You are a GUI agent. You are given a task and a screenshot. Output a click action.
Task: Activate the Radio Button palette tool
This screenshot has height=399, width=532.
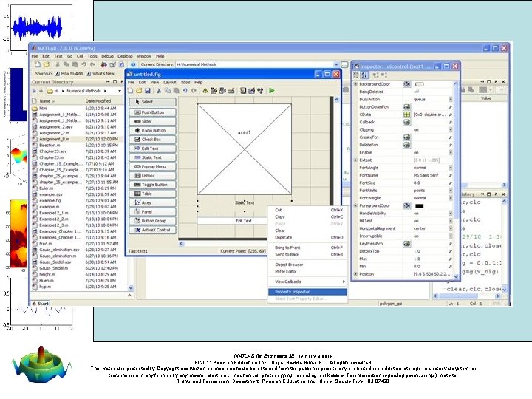pos(152,130)
